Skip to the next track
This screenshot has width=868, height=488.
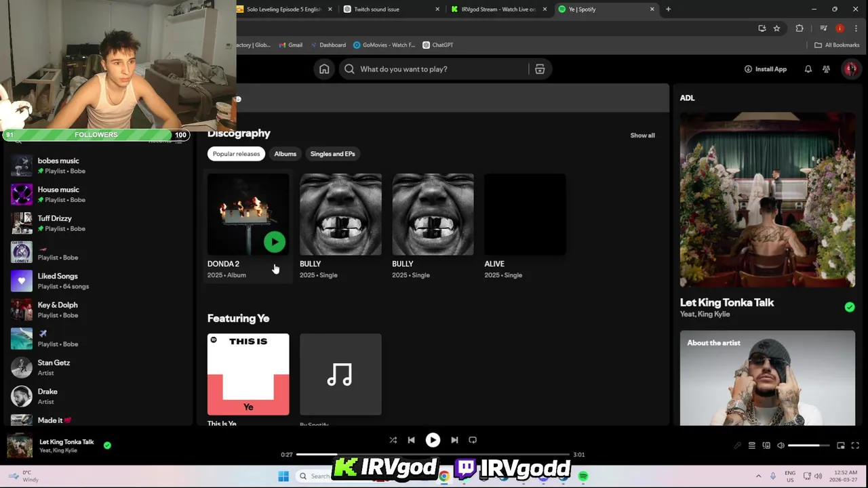pyautogui.click(x=454, y=440)
